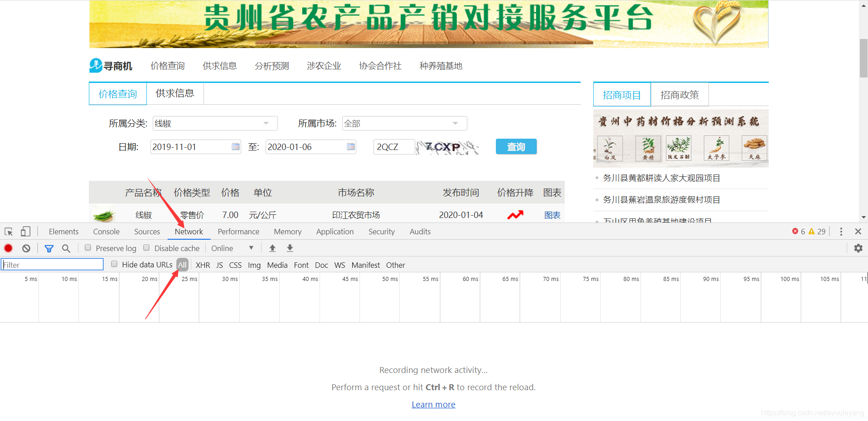Image resolution: width=868 pixels, height=421 pixels.
Task: Open the Online throttling dropdown
Action: [x=232, y=248]
